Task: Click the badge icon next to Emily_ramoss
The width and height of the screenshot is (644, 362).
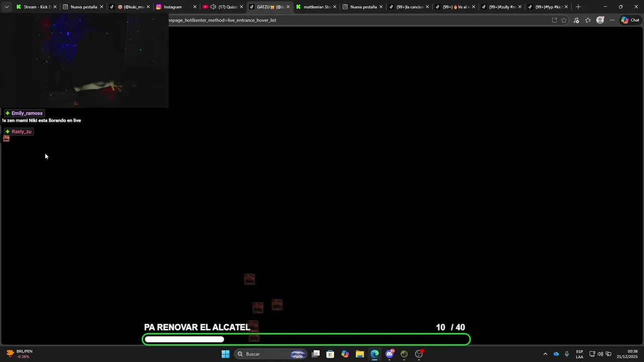Action: [x=8, y=113]
